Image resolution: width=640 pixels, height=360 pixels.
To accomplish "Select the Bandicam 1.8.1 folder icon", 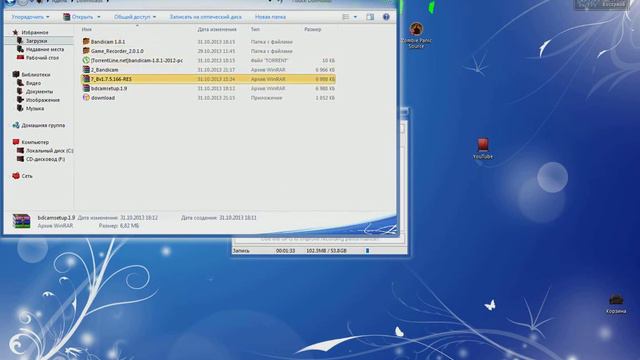I will click(86, 41).
